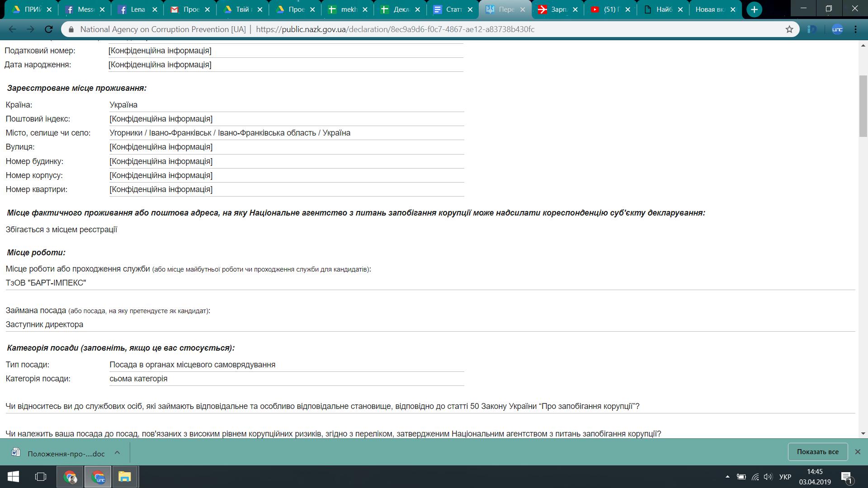Click the browser reload icon

(x=48, y=29)
